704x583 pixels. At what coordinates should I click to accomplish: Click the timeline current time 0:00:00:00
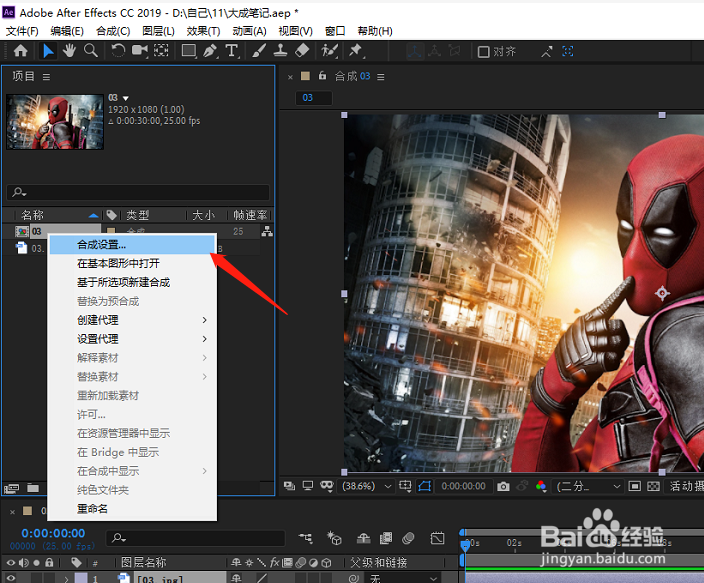coord(53,533)
